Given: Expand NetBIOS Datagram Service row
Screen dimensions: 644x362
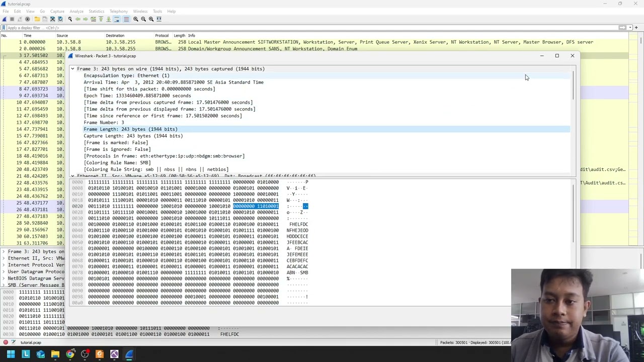Looking at the screenshot, I should (x=4, y=278).
